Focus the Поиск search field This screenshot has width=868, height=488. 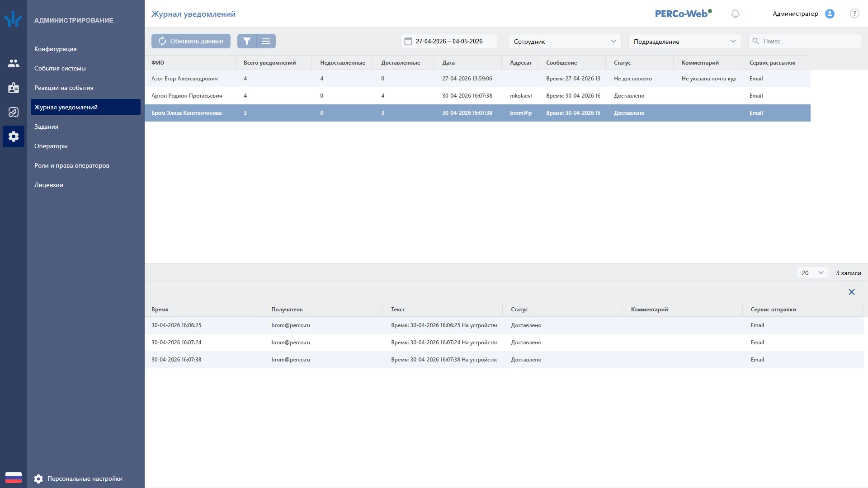(x=805, y=41)
